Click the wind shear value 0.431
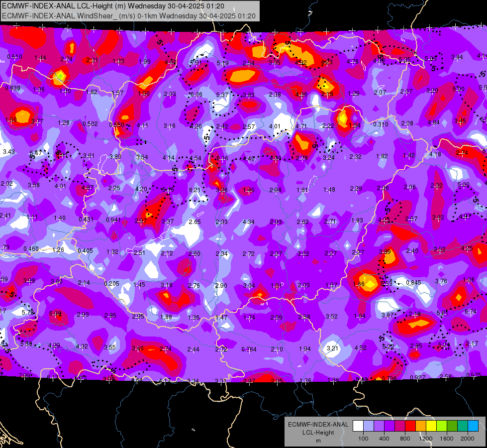Viewport: 487px width, 448px height. tap(86, 219)
